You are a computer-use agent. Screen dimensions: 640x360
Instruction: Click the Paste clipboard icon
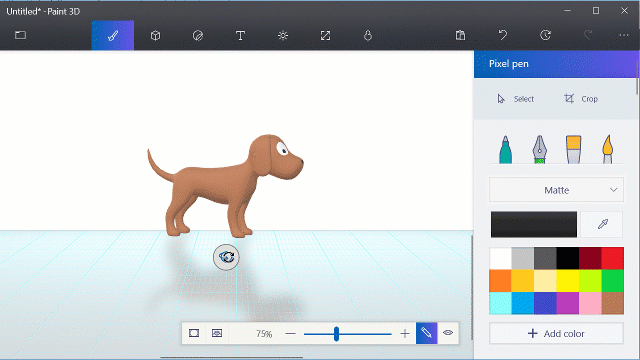(x=460, y=35)
